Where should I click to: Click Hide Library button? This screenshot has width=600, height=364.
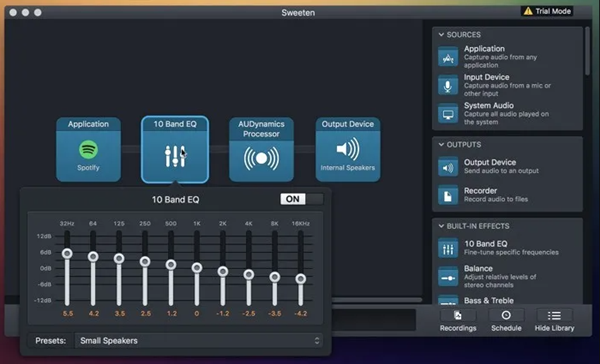click(x=554, y=320)
